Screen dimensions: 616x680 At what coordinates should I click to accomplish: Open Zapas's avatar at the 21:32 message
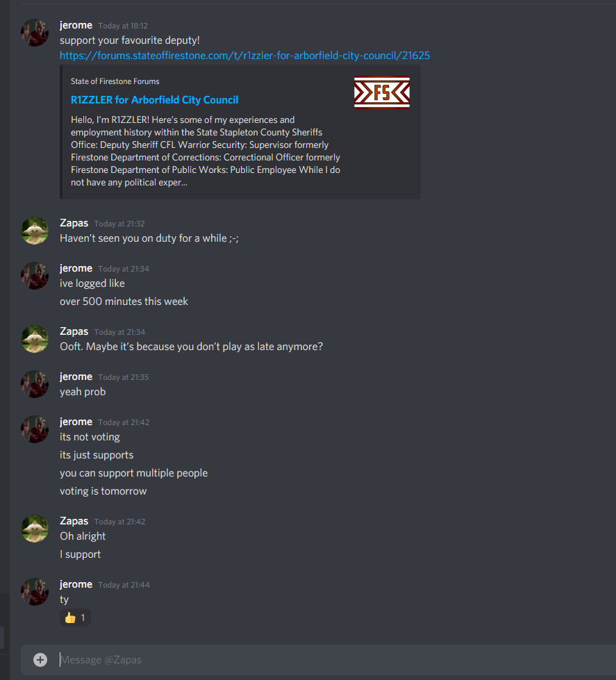[x=35, y=231]
